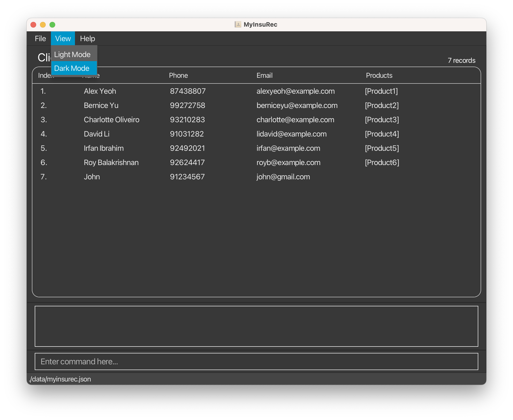The width and height of the screenshot is (513, 420).
Task: Open the Help menu
Action: point(87,39)
